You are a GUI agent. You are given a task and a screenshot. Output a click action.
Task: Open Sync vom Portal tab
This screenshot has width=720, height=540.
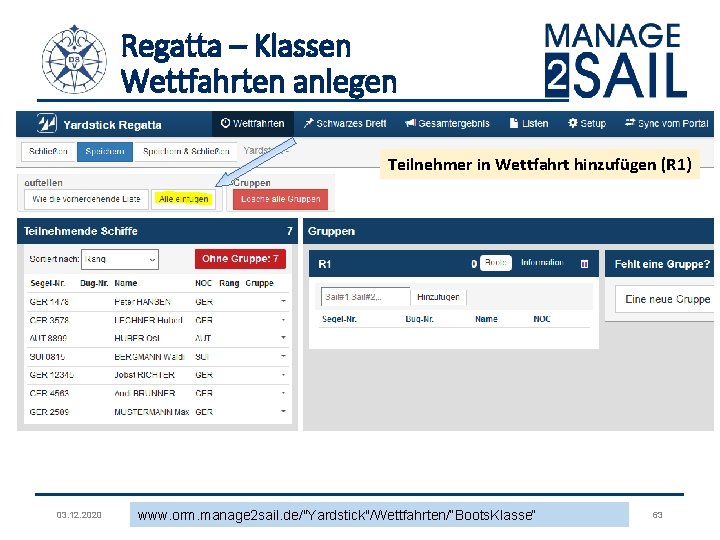[x=667, y=124]
